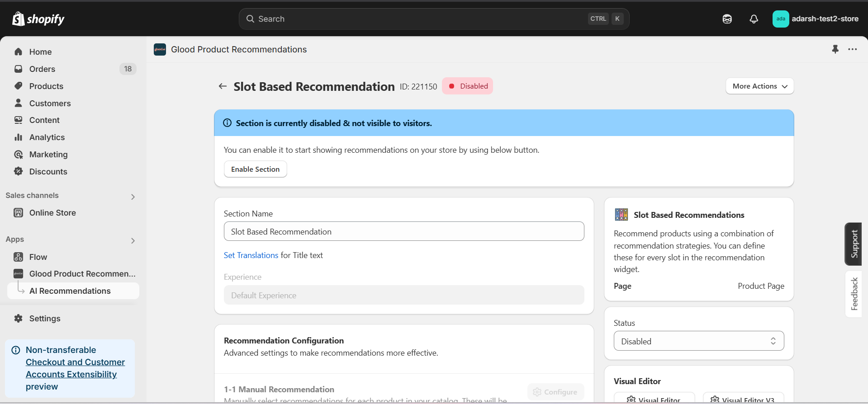
Task: Expand the Apps section chevron
Action: 133,240
